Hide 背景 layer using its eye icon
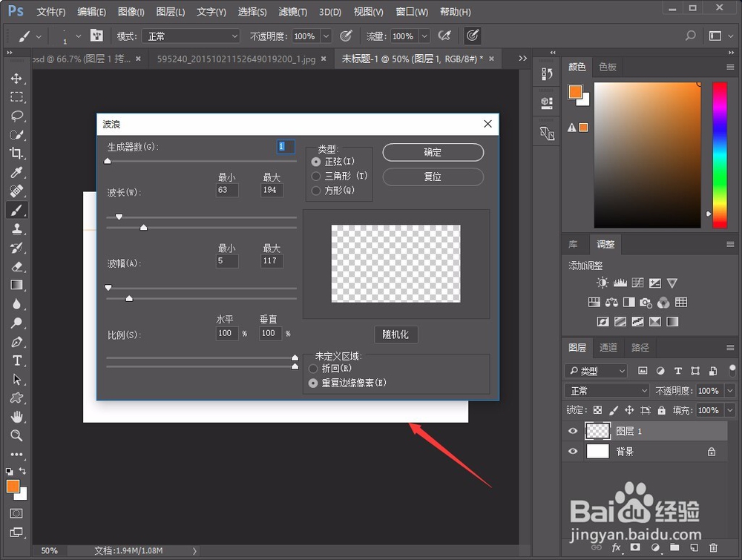This screenshot has height=560, width=742. pyautogui.click(x=573, y=451)
